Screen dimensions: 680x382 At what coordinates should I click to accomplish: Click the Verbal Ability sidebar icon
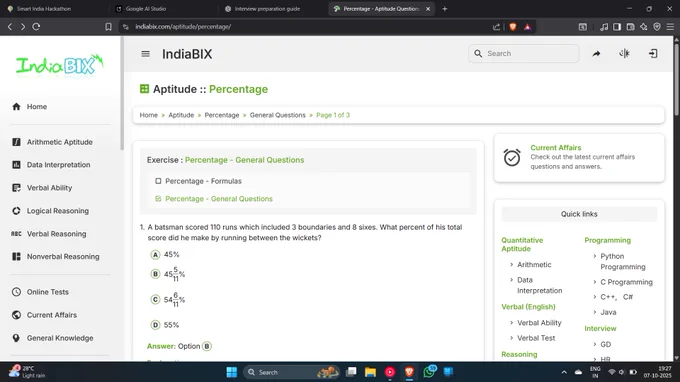(16, 188)
